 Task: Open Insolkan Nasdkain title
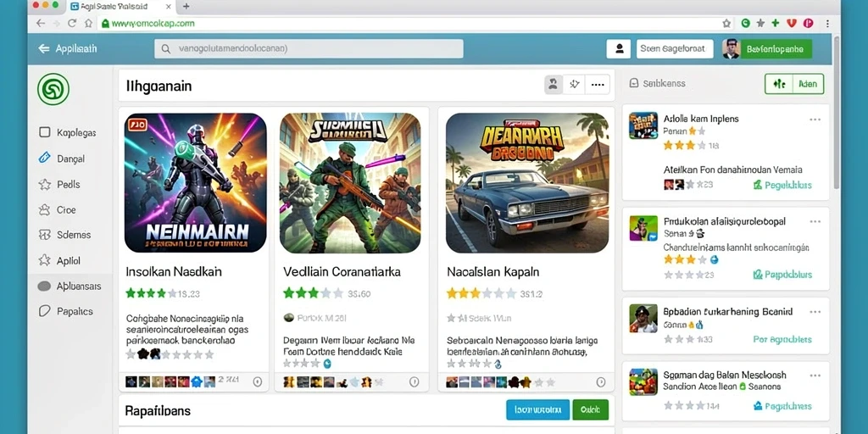coord(174,272)
